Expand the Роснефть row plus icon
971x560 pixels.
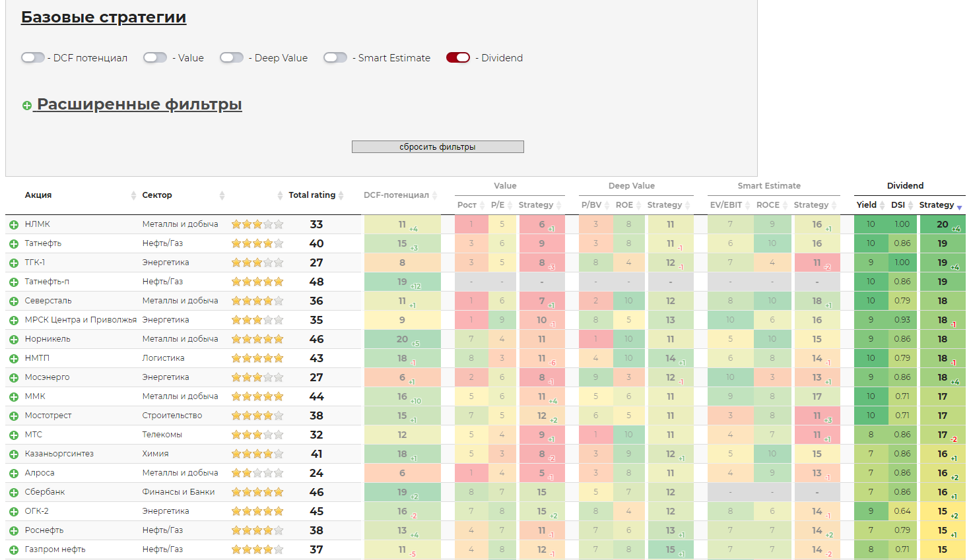tap(14, 531)
